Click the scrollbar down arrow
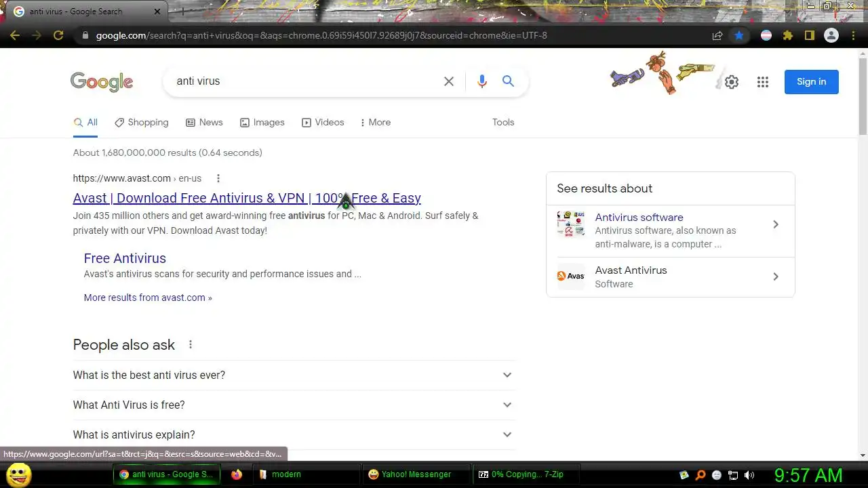Image resolution: width=868 pixels, height=488 pixels. (x=863, y=455)
